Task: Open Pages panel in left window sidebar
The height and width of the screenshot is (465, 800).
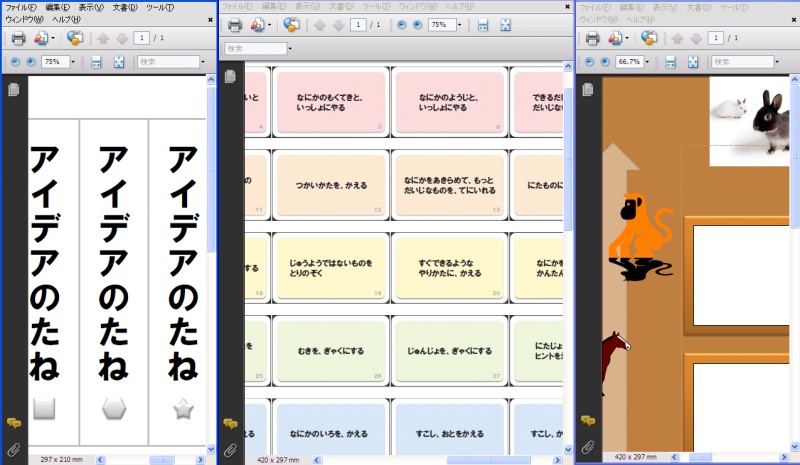Action: (14, 89)
